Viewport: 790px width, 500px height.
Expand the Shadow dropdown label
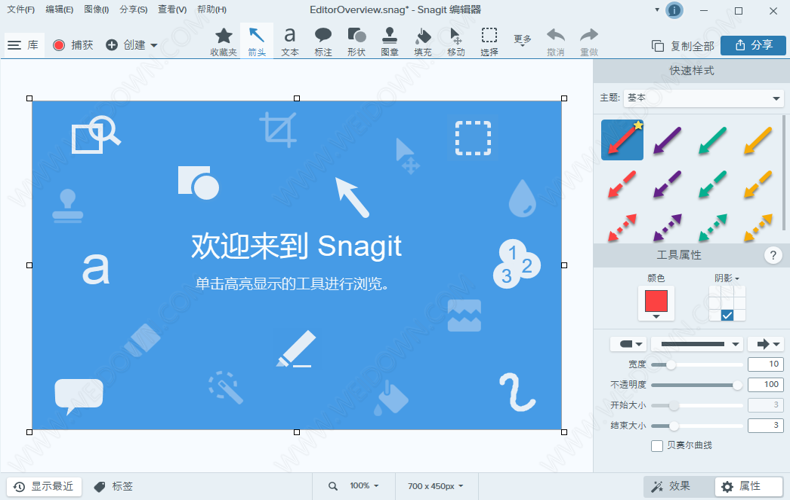pos(727,278)
